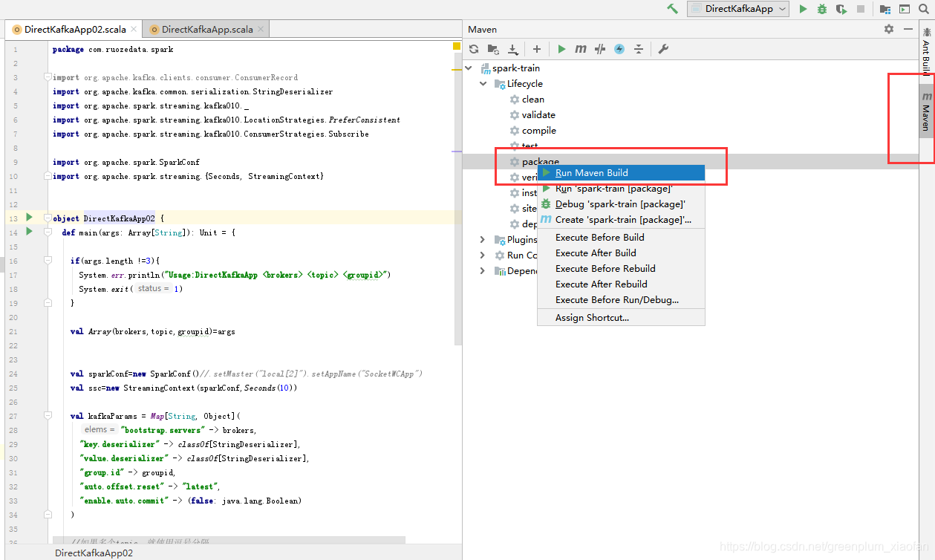Click the Maven side tool tab
Image resolution: width=935 pixels, height=560 pixels.
tap(926, 111)
